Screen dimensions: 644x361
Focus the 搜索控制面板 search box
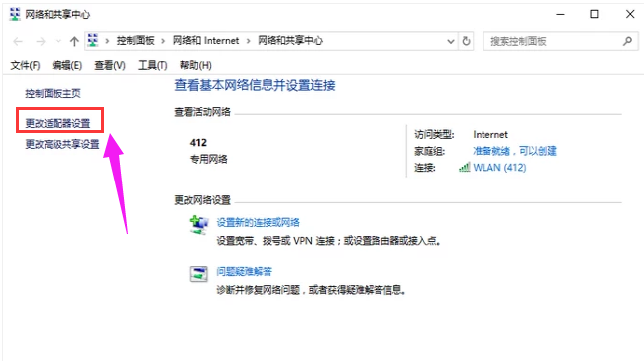coord(561,41)
